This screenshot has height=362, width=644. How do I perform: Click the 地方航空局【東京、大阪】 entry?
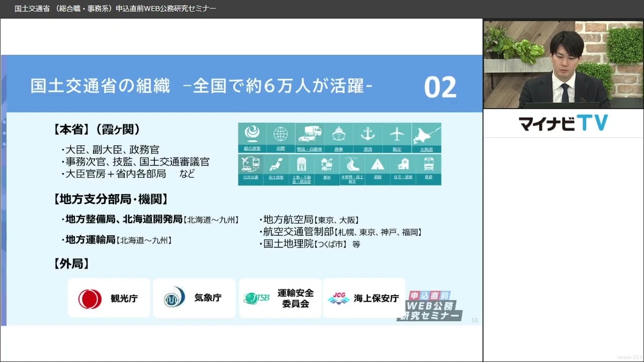pyautogui.click(x=309, y=220)
